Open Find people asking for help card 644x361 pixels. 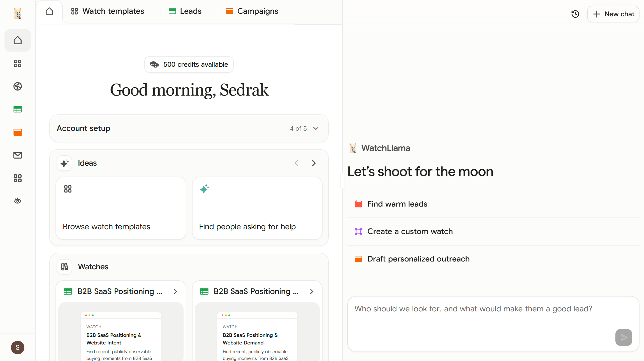257,208
